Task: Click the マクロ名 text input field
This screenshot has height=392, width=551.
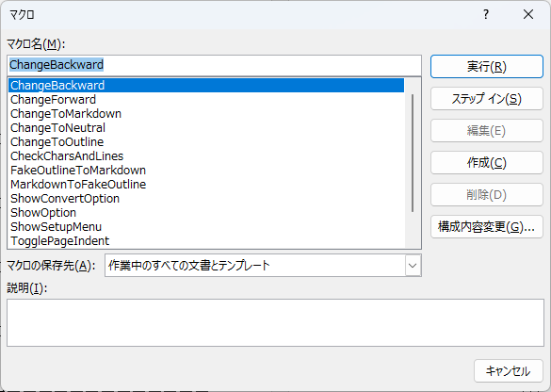Action: click(x=214, y=65)
